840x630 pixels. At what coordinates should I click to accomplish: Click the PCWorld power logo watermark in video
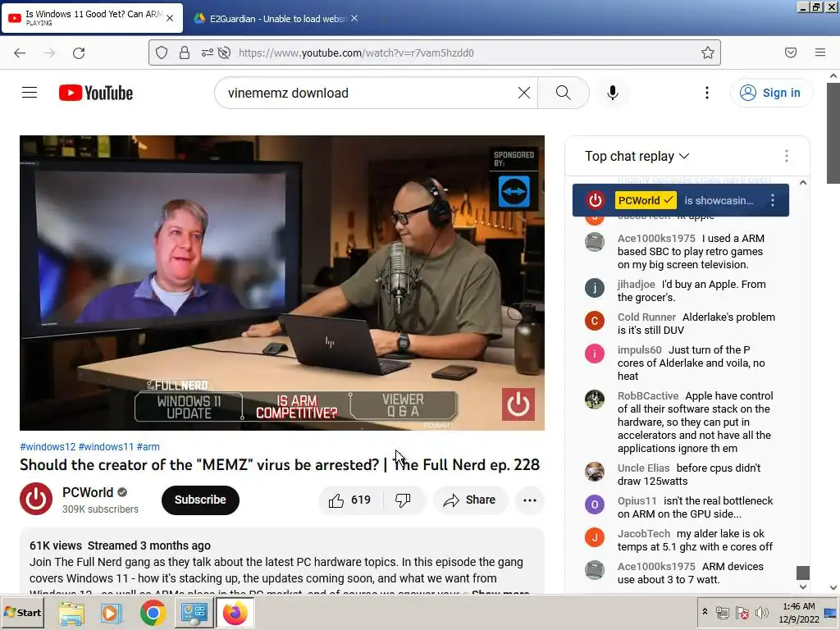[x=518, y=404]
